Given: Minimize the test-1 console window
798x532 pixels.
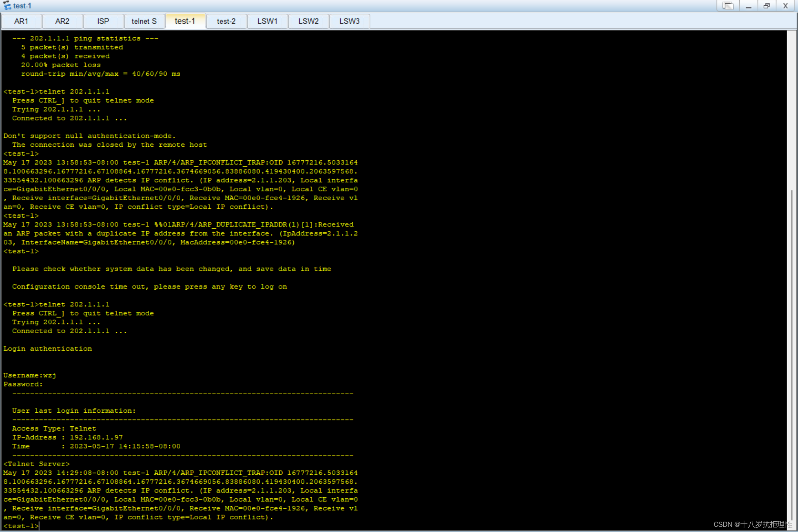Looking at the screenshot, I should [748, 6].
